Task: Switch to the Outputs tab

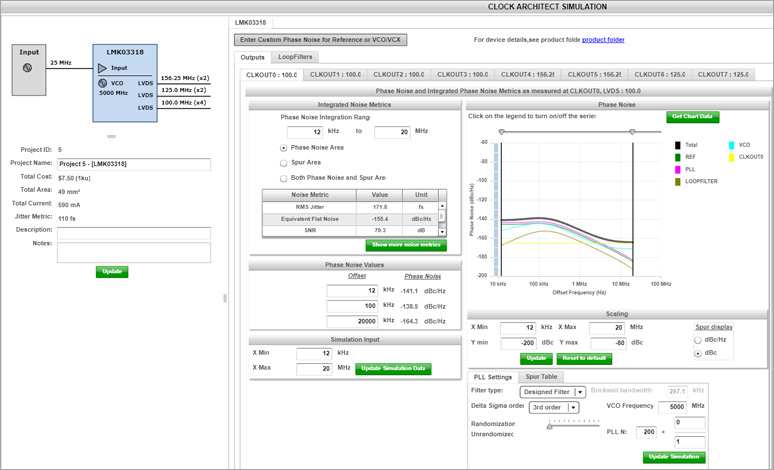Action: (252, 57)
